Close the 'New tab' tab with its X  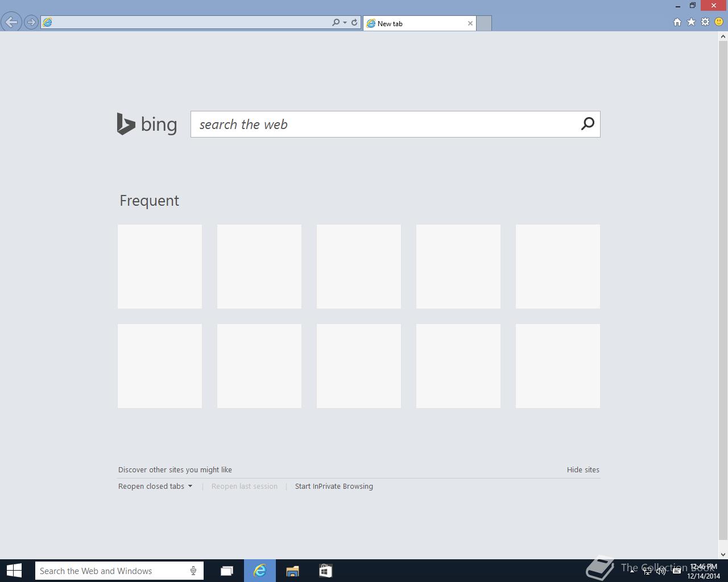pyautogui.click(x=470, y=23)
